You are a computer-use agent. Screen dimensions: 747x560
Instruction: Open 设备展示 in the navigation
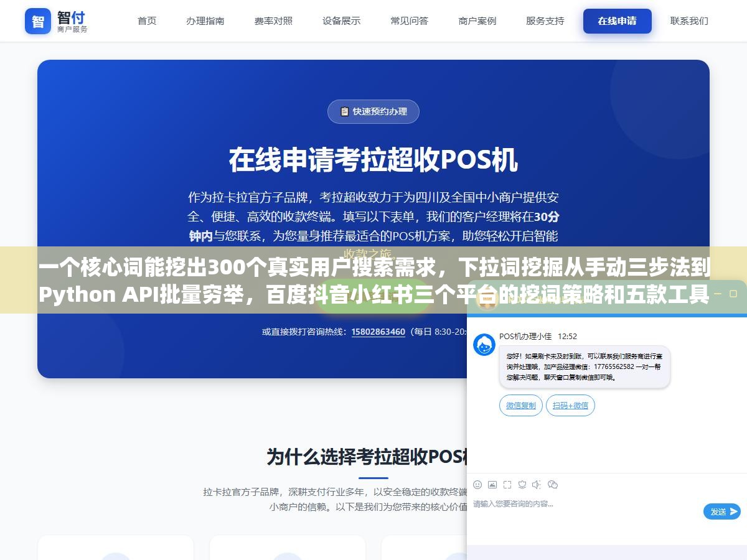tap(341, 21)
